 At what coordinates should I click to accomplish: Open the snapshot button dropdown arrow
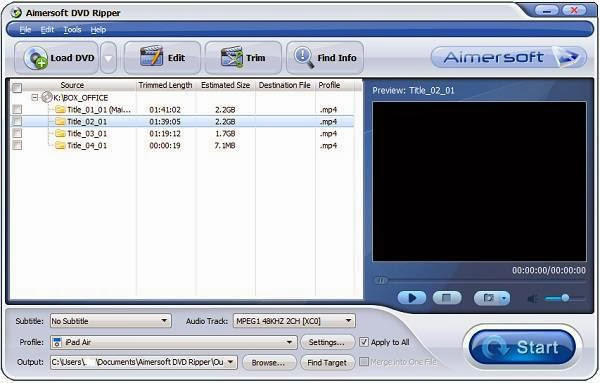pos(504,298)
